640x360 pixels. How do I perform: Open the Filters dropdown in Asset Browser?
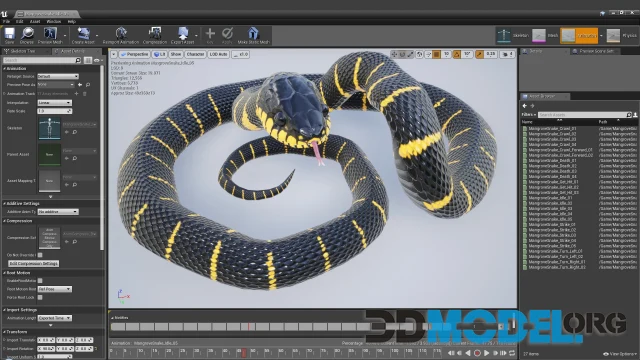coord(529,115)
